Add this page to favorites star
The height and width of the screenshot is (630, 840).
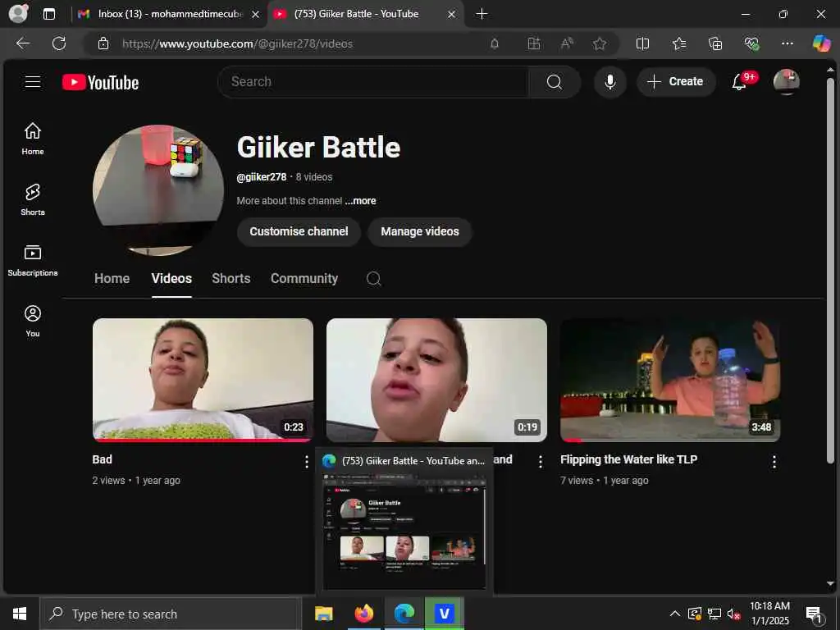point(600,43)
